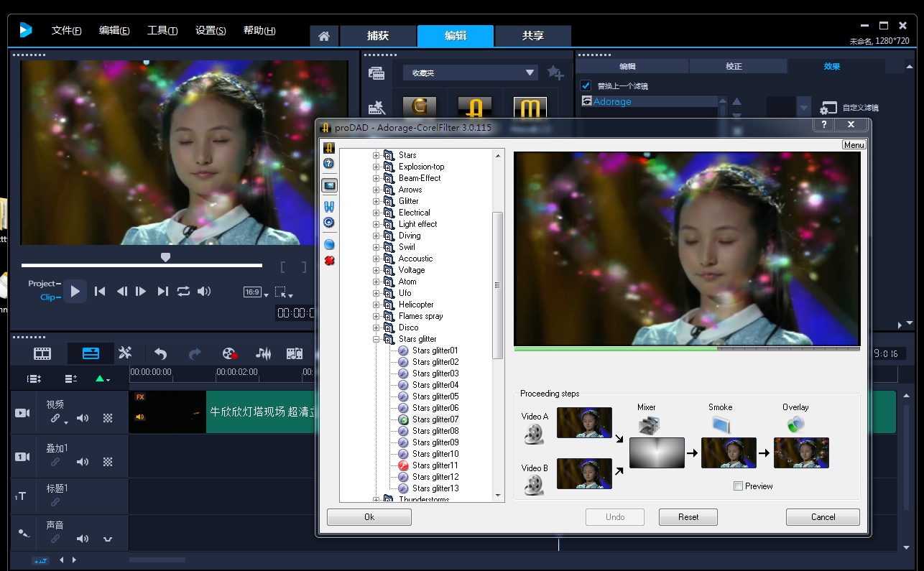
Task: Mute the 视频 track audio
Action: (x=83, y=418)
